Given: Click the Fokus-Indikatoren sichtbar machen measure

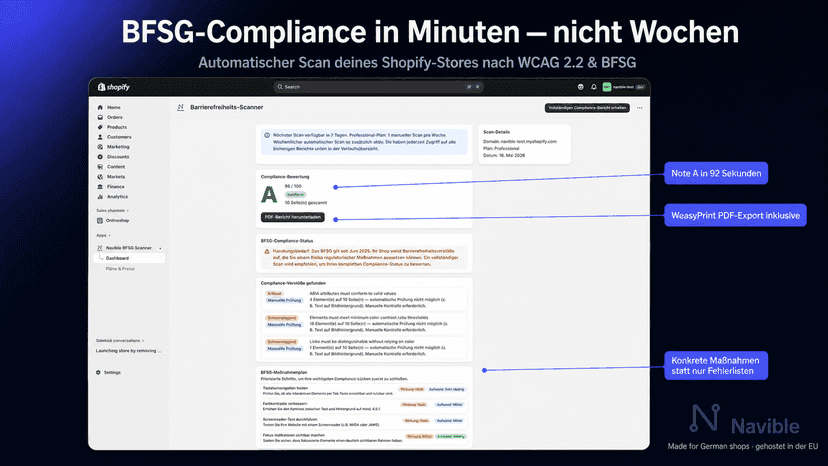Looking at the screenshot, I should [x=294, y=435].
